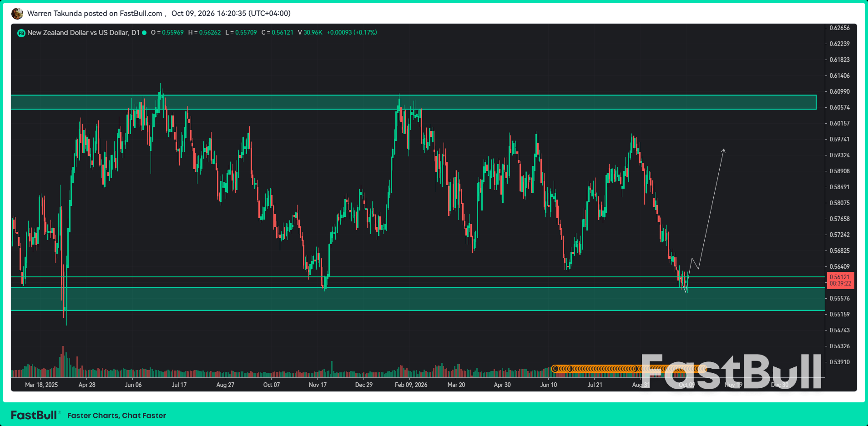Click the 'Warren Takunda posted on FastBull.com' text
The width and height of the screenshot is (868, 426).
tap(95, 13)
